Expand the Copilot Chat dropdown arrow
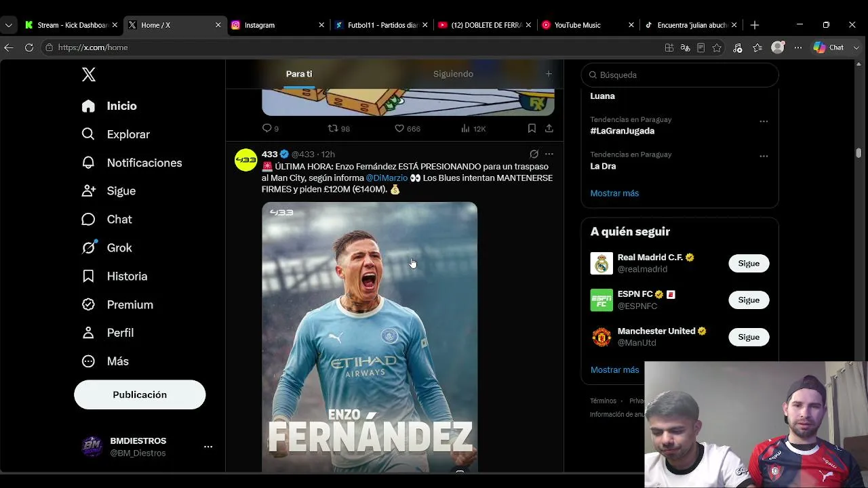Image resolution: width=868 pixels, height=488 pixels. tap(857, 47)
